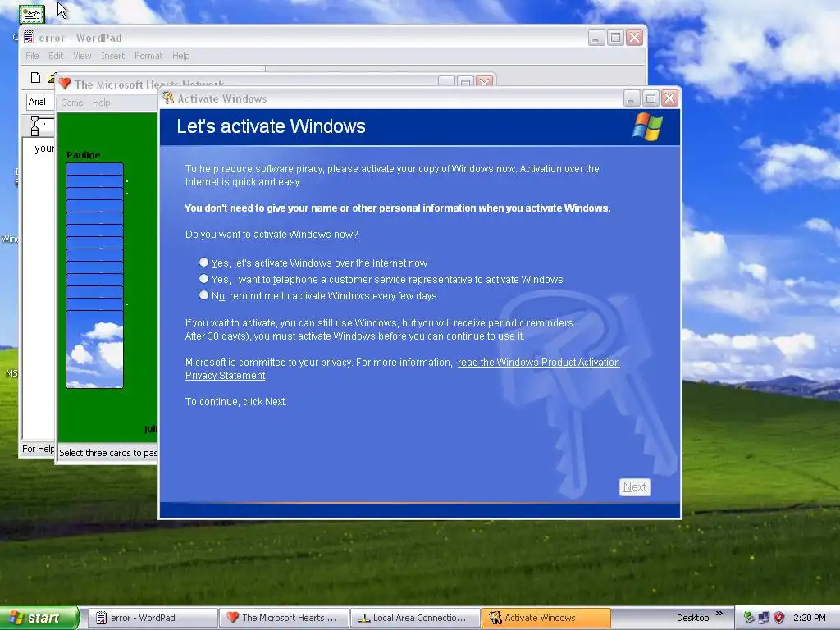Screen dimensions: 840x630
Task: Expand the Desktop toolbar chevron
Action: click(x=719, y=614)
